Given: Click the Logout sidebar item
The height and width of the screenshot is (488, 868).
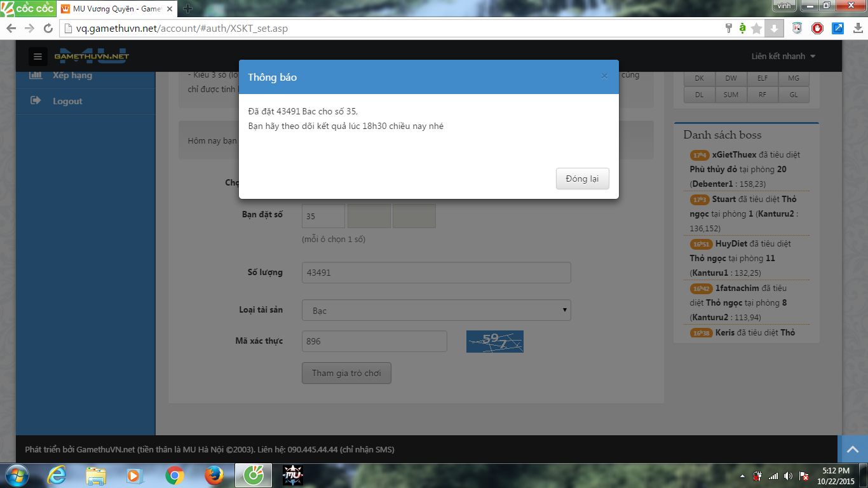Looking at the screenshot, I should (x=67, y=101).
